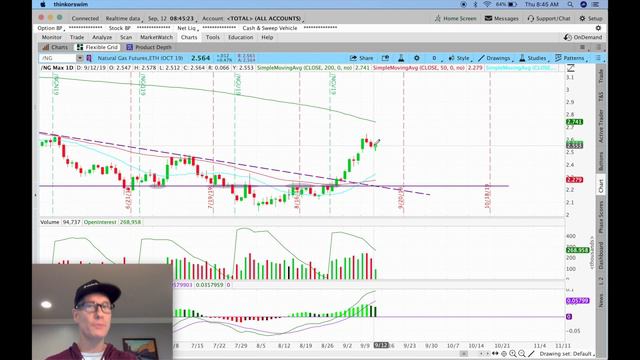Open Messages
Viewport: 640px width, 360px height.
(x=502, y=18)
